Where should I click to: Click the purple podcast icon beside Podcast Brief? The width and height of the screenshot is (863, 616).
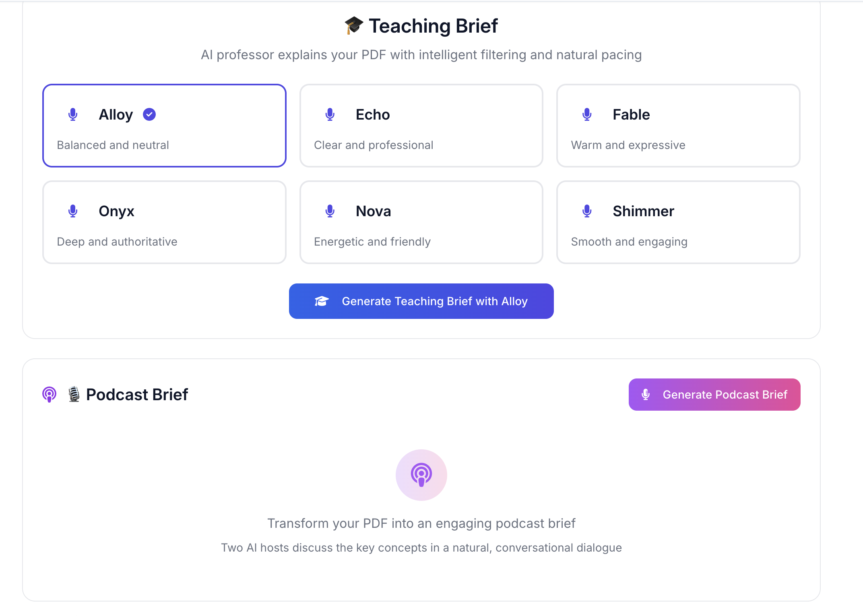50,395
